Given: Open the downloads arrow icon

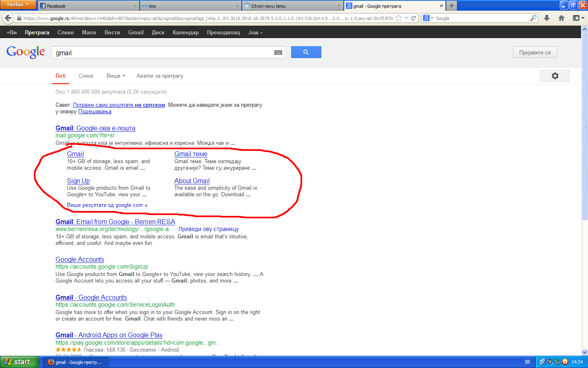Looking at the screenshot, I should click(547, 18).
